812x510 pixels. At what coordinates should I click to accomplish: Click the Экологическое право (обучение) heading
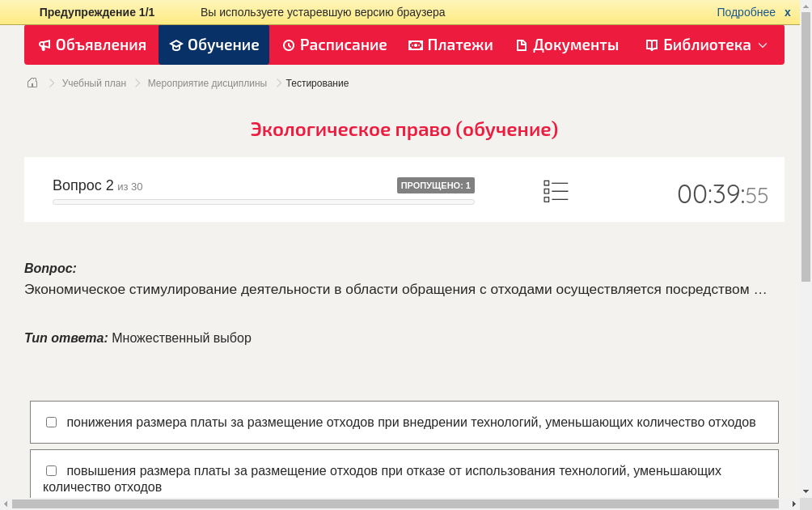point(404,130)
